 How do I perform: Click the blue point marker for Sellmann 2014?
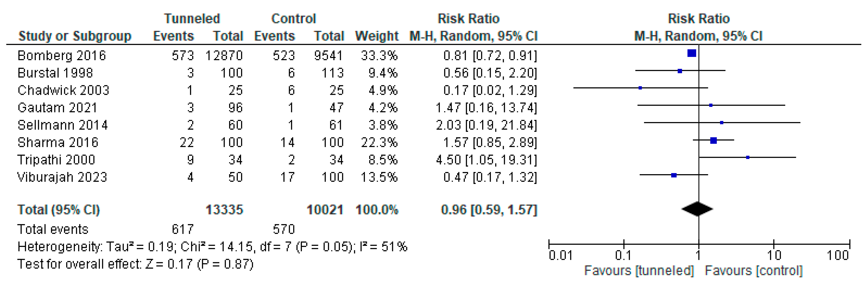click(721, 123)
